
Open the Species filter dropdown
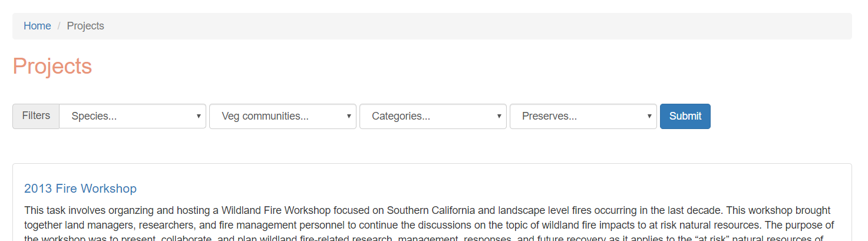133,116
